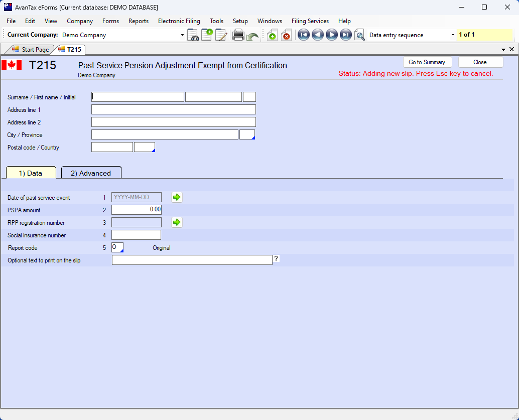The image size is (519, 420).
Task: Click the PSPA amount input field
Action: (137, 210)
